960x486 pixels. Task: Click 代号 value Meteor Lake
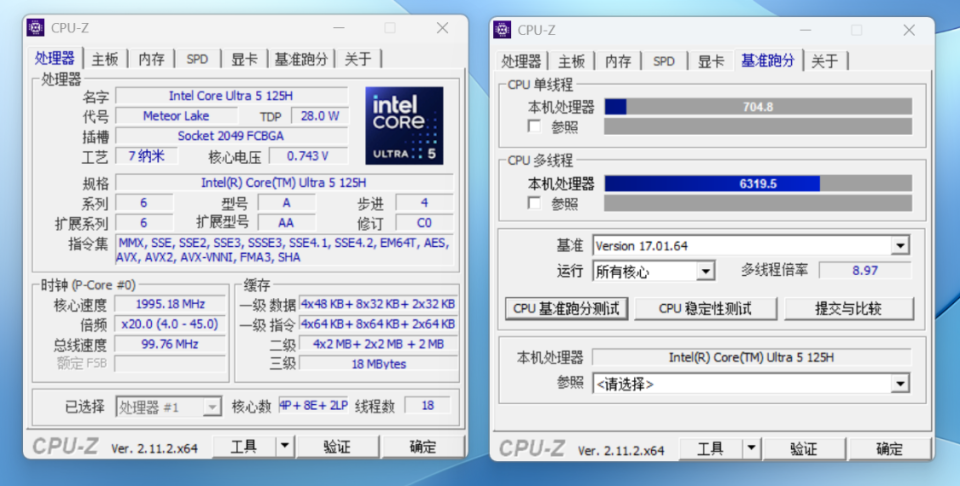pyautogui.click(x=176, y=116)
